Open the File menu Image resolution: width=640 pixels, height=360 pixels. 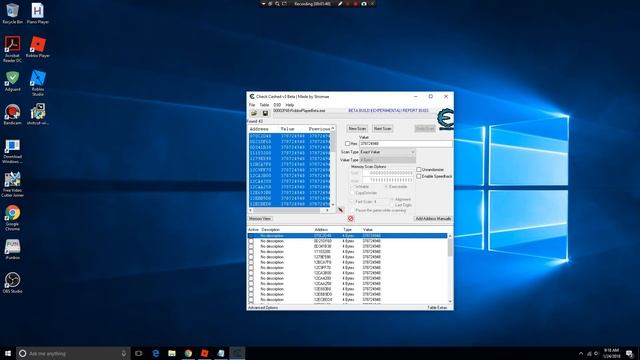click(x=252, y=105)
